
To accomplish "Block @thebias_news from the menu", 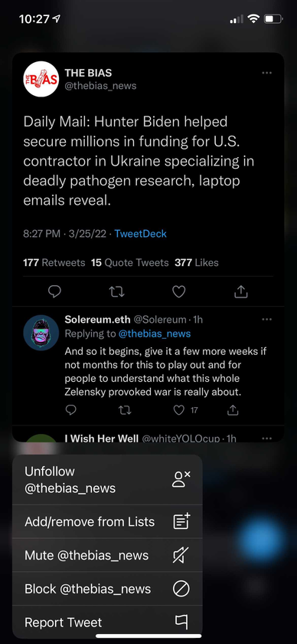I will pyautogui.click(x=107, y=589).
